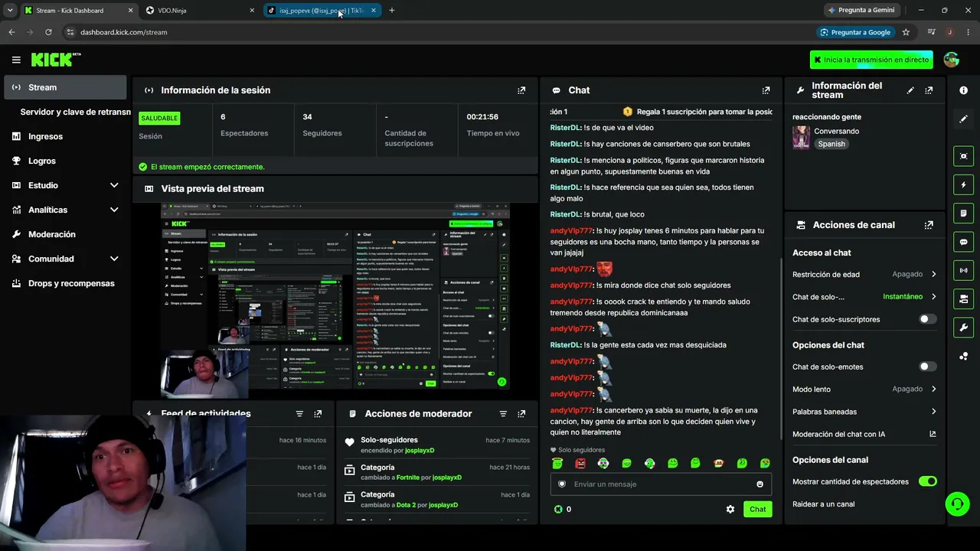980x551 pixels.
Task: Click Inicia la transmisión en directo button
Action: [871, 60]
